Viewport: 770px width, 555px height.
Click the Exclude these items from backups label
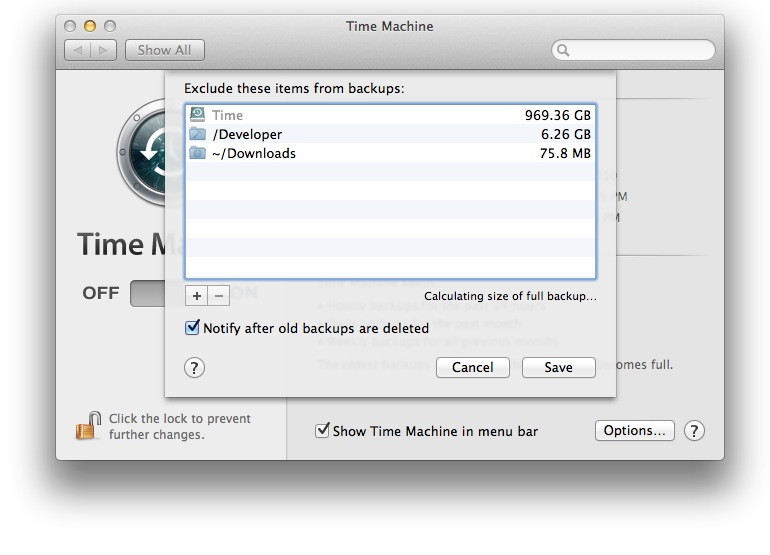coord(294,88)
